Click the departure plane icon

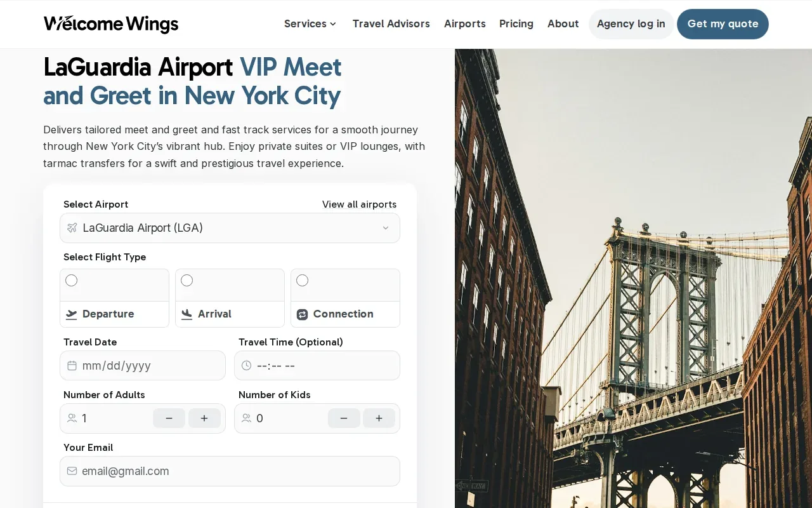(72, 314)
